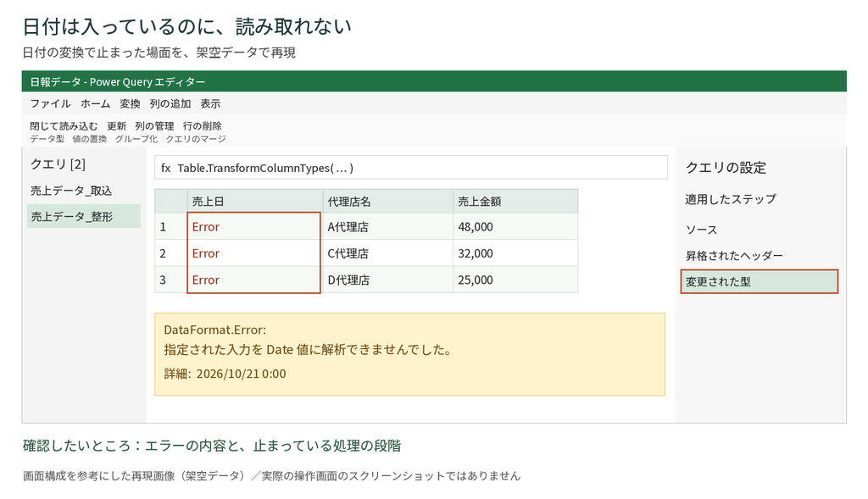The width and height of the screenshot is (868, 499).
Task: Click 行の削除 in the ribbon
Action: (203, 126)
